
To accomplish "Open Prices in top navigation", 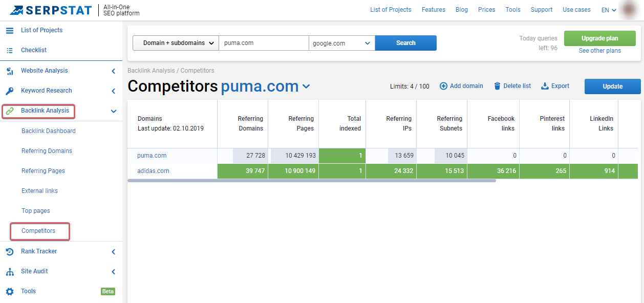I will tap(487, 10).
